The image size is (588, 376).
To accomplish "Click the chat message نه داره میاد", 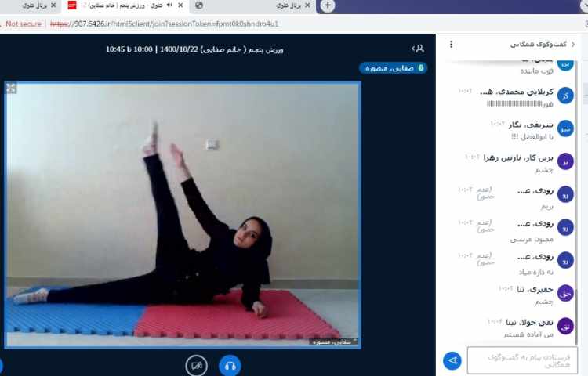I will (x=536, y=273).
